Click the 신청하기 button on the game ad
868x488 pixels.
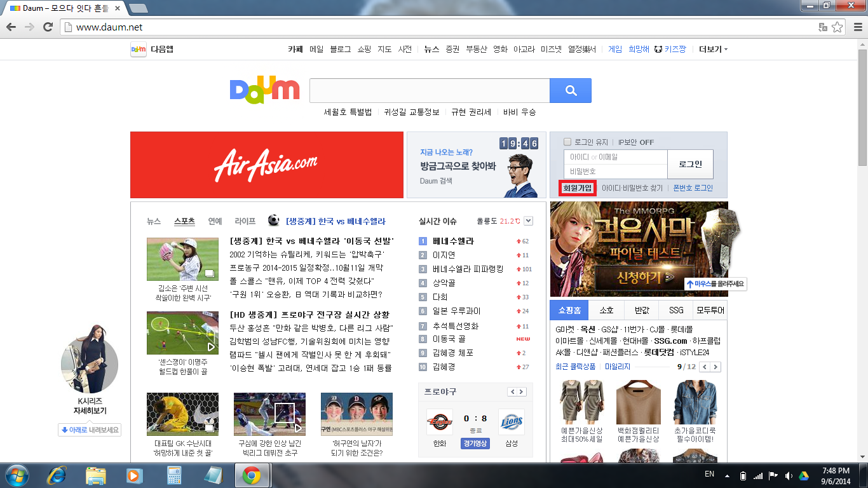[644, 278]
